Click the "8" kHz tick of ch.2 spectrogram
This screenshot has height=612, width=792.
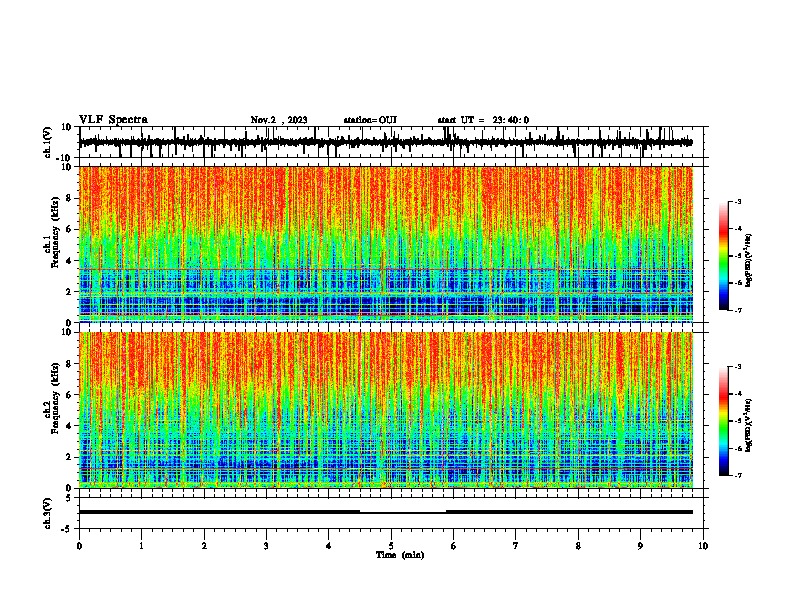click(69, 364)
